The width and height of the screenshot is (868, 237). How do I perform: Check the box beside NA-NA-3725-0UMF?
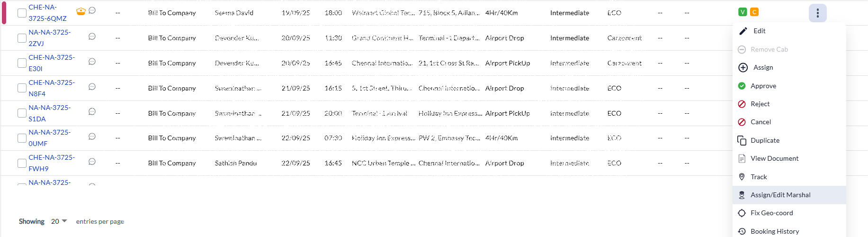[22, 138]
